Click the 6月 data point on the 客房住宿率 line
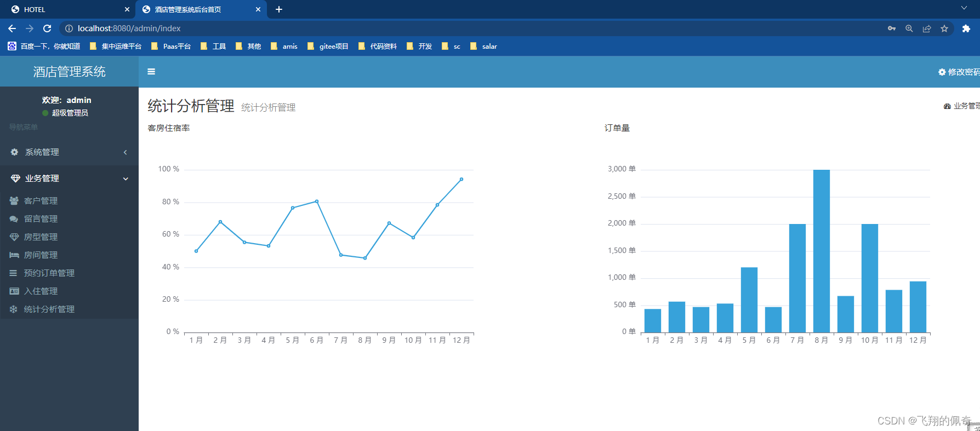 (317, 202)
